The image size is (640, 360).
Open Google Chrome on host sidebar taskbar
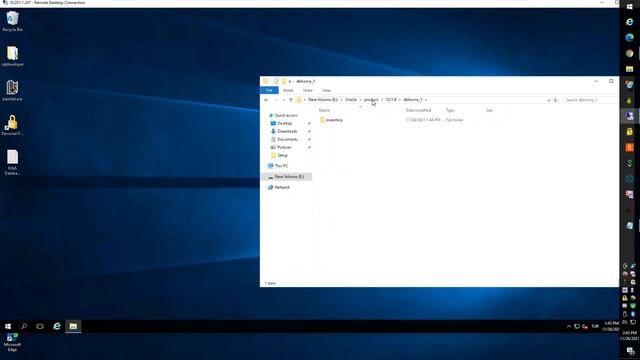pyautogui.click(x=629, y=53)
